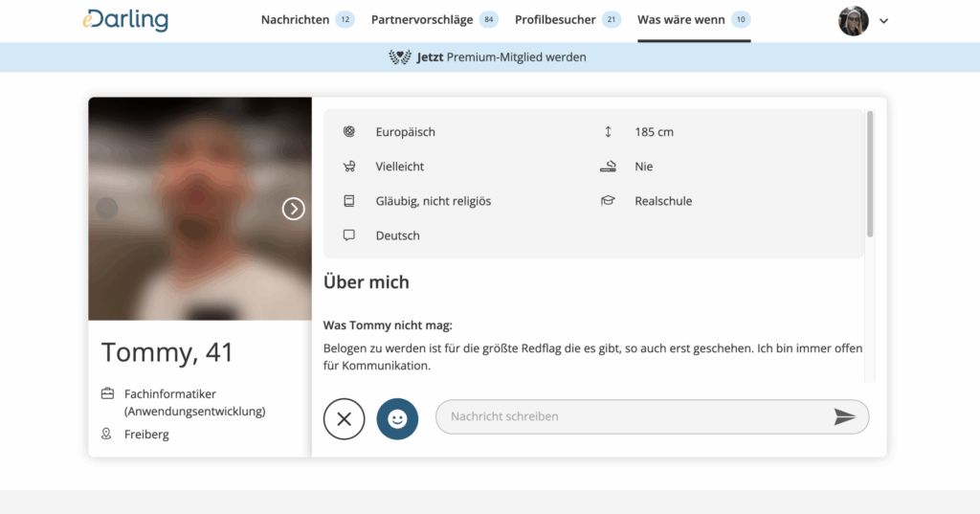Click the height arrow icon beside 185 cm
The width and height of the screenshot is (980, 514).
click(608, 131)
